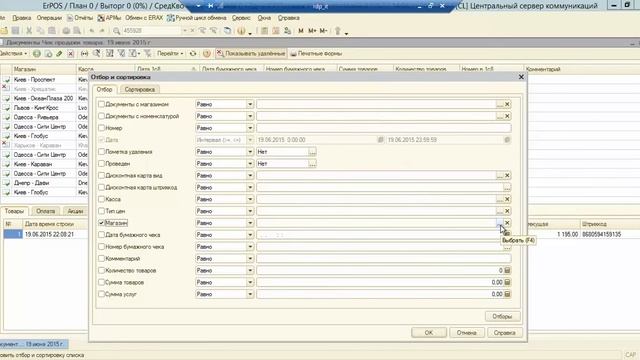Open the Перейти dropdown menu
Viewport: 640px width, 360px height.
click(x=170, y=53)
